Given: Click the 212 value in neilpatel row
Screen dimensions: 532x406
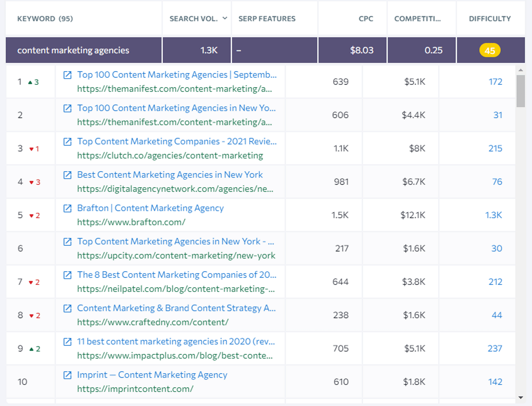Looking at the screenshot, I should 495,282.
